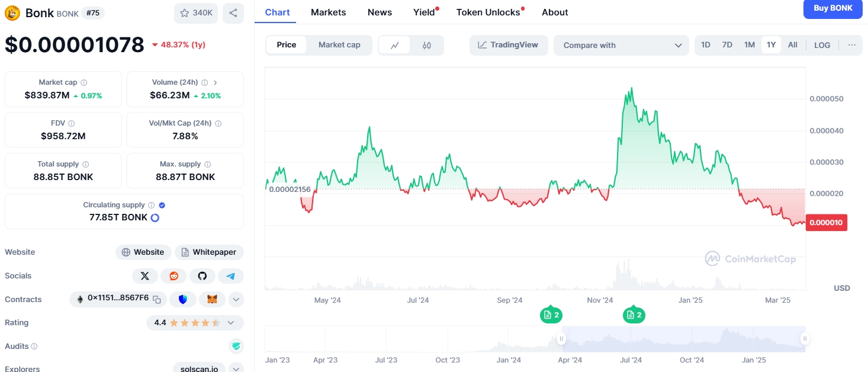Click the red 0.000010 current price label
This screenshot has height=372, width=868.
tap(827, 223)
